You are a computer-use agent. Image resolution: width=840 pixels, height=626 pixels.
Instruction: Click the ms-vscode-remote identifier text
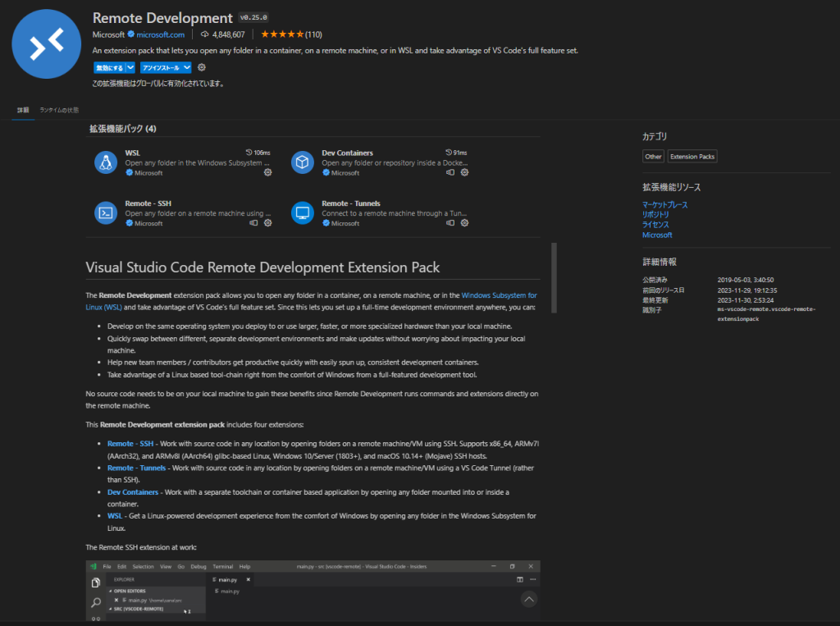[x=767, y=314]
